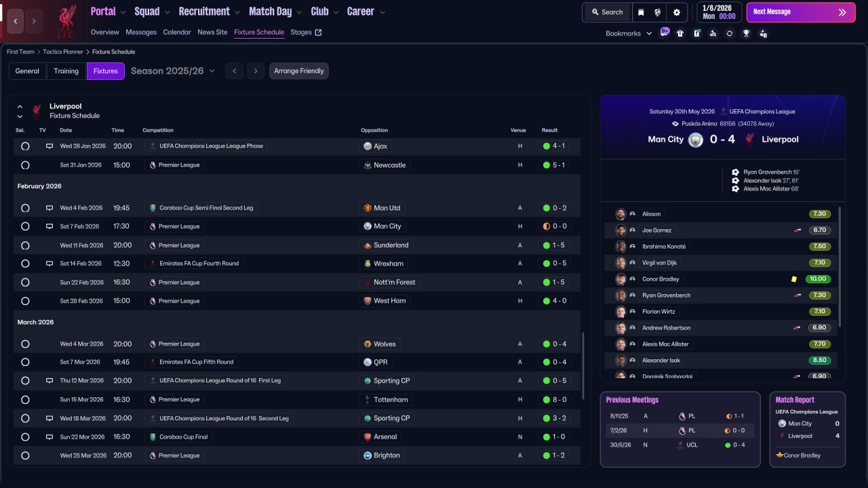Click the last bookmark icon right of the trophy

[x=763, y=33]
